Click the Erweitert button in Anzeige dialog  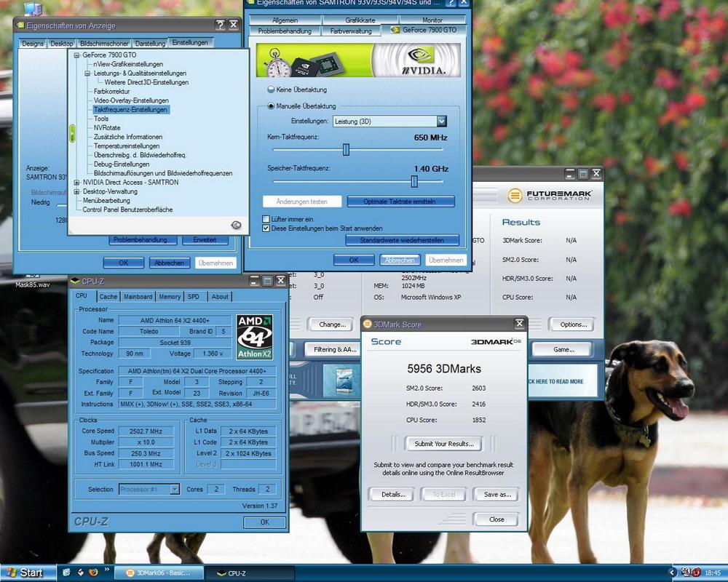(205, 240)
